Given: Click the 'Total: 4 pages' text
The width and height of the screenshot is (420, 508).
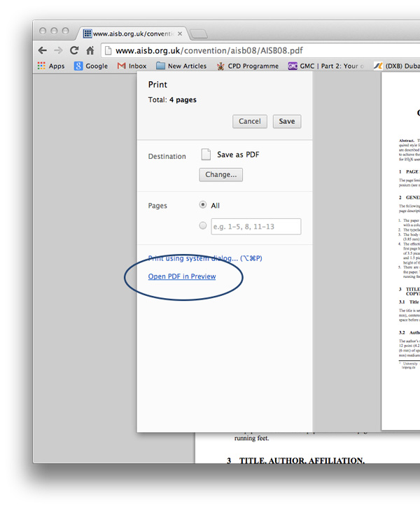Looking at the screenshot, I should (172, 100).
